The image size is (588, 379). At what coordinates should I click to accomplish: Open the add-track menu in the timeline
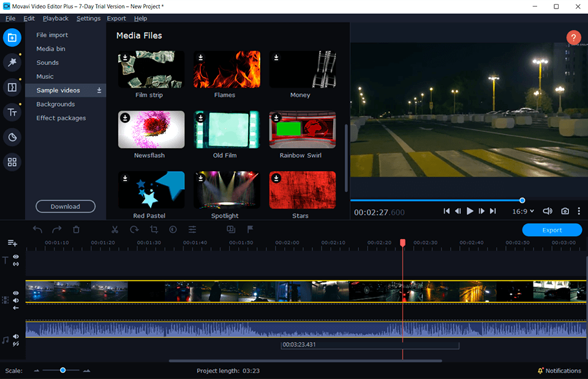pos(12,243)
